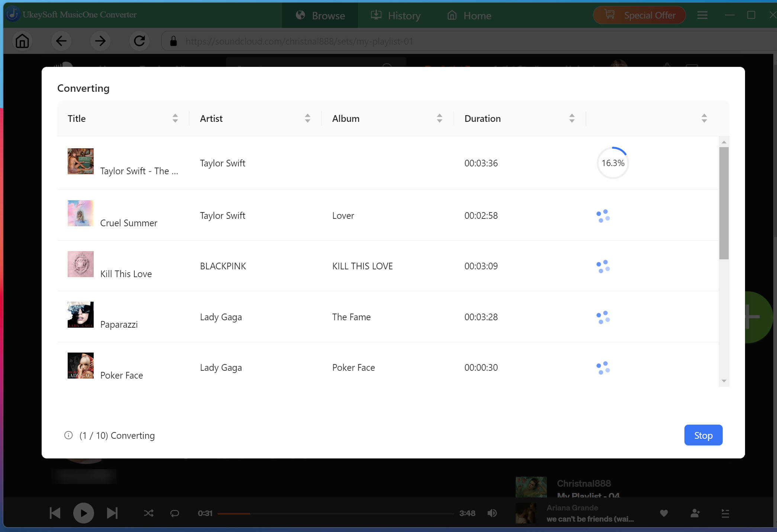Sort the list by the Album column

click(x=439, y=119)
